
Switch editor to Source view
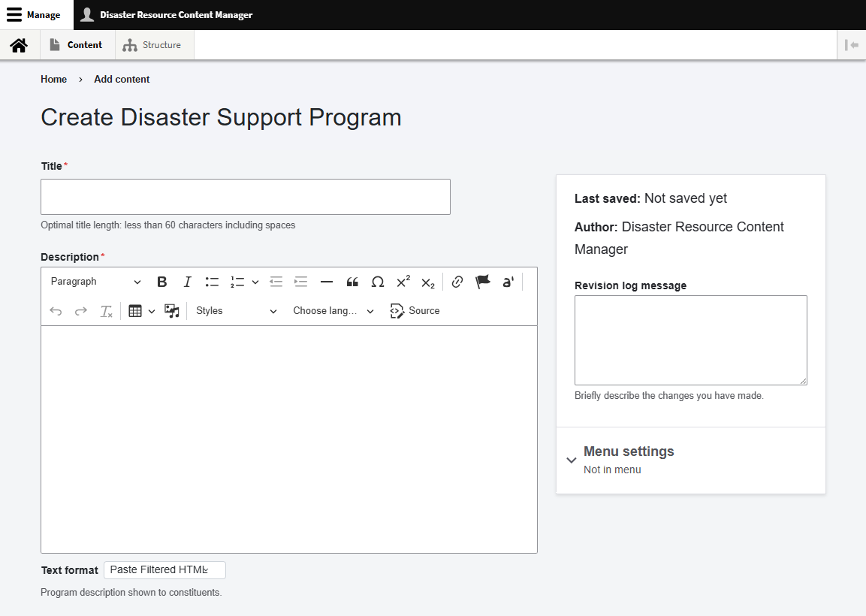click(x=415, y=311)
